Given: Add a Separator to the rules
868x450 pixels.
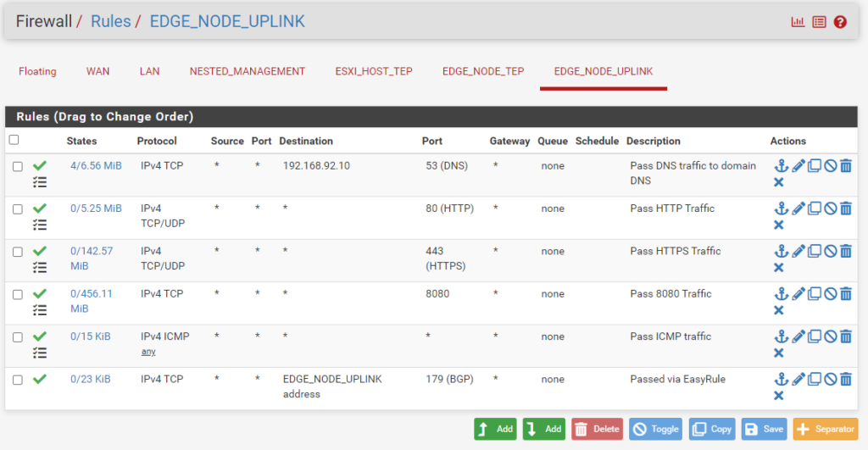Looking at the screenshot, I should click(x=825, y=429).
